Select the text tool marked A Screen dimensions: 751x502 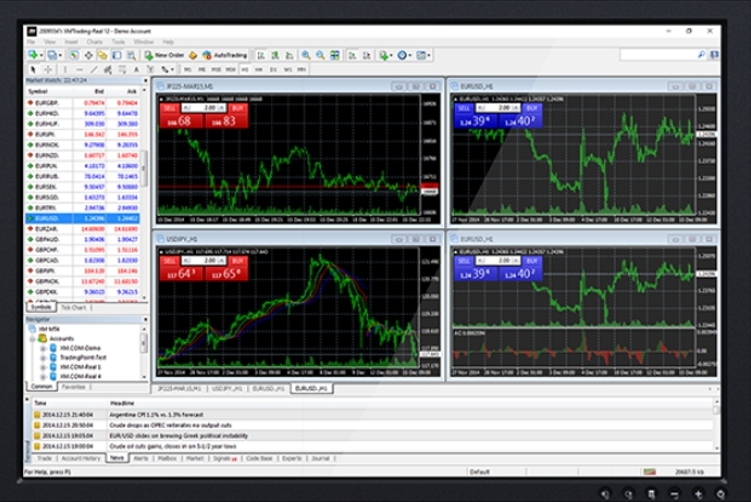pyautogui.click(x=137, y=69)
